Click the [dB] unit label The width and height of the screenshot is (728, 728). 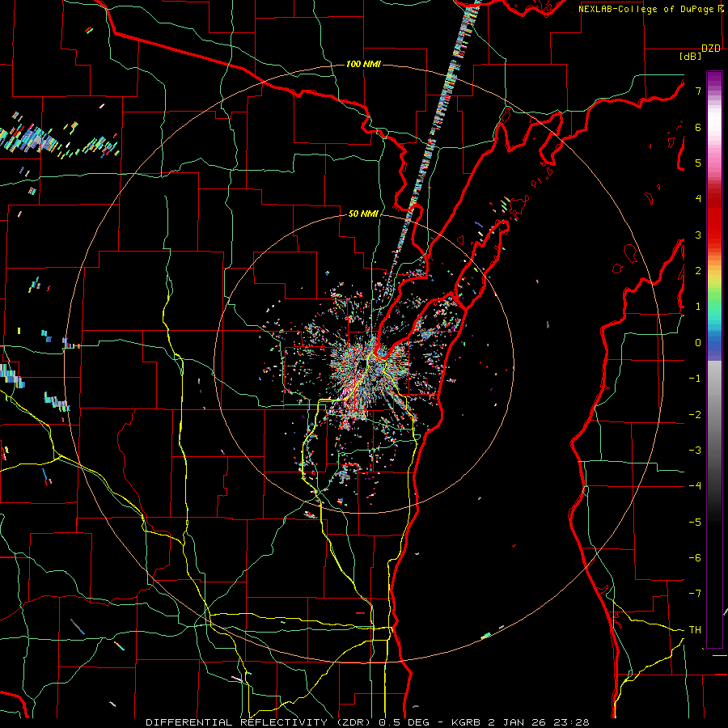pyautogui.click(x=690, y=56)
